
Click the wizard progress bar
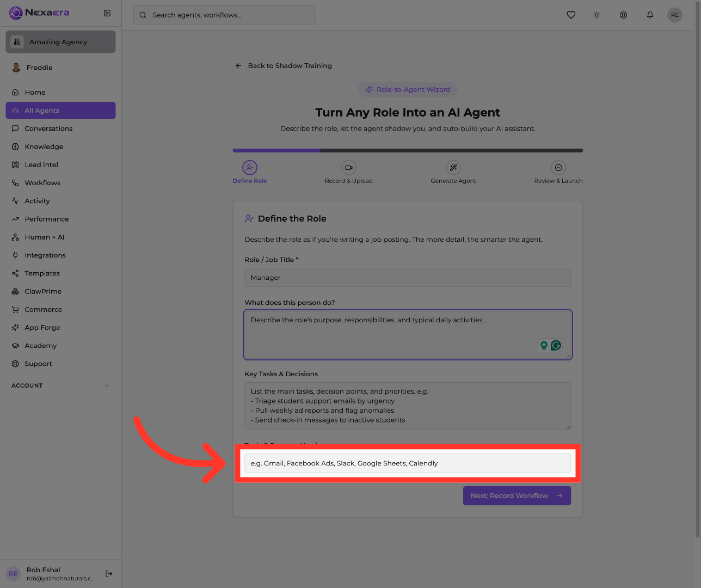pyautogui.click(x=408, y=150)
